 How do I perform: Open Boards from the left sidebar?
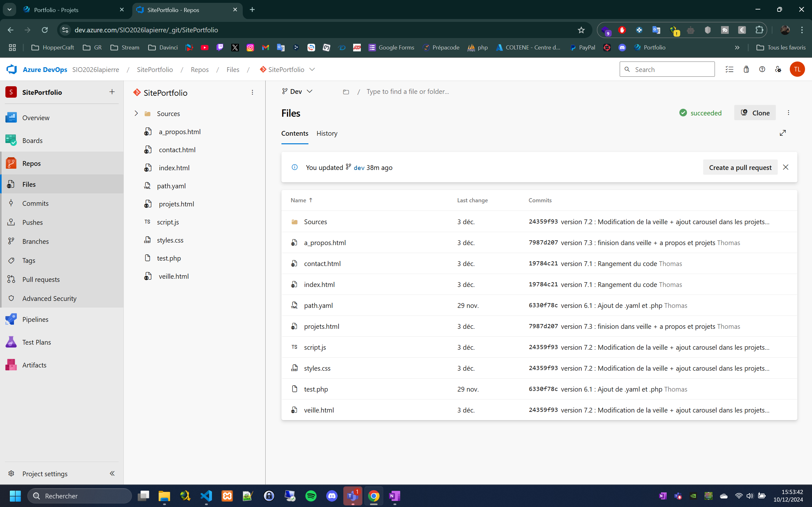(33, 140)
